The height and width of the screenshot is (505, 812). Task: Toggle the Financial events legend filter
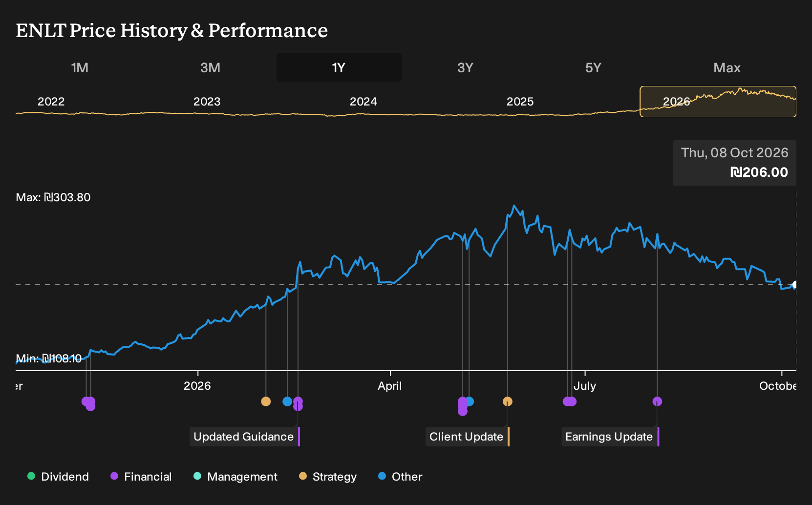(141, 477)
